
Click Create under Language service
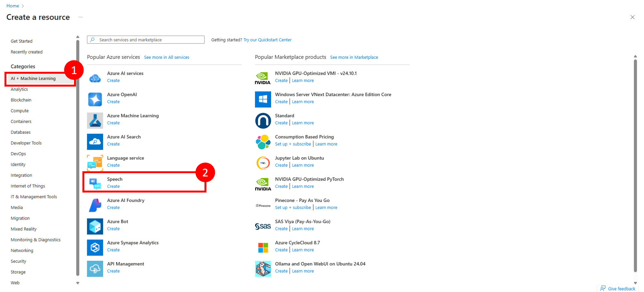pos(113,165)
